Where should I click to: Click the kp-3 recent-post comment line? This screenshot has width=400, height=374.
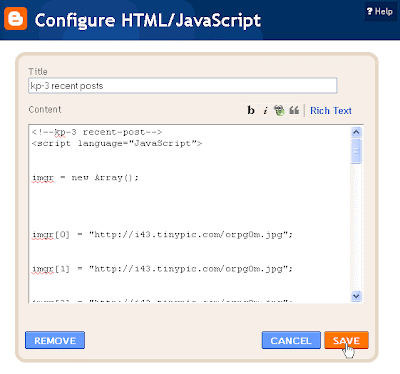(x=97, y=132)
